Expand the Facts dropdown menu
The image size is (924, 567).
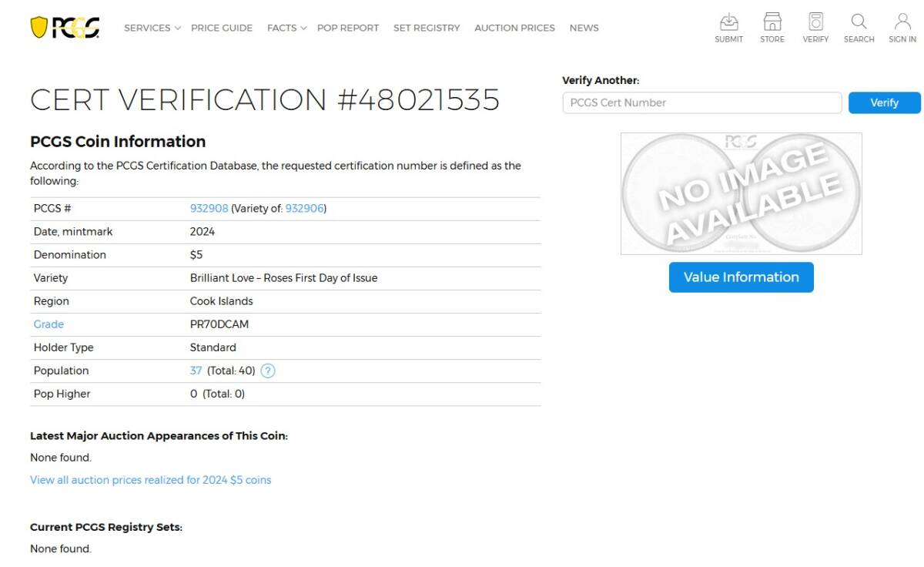[x=286, y=28]
